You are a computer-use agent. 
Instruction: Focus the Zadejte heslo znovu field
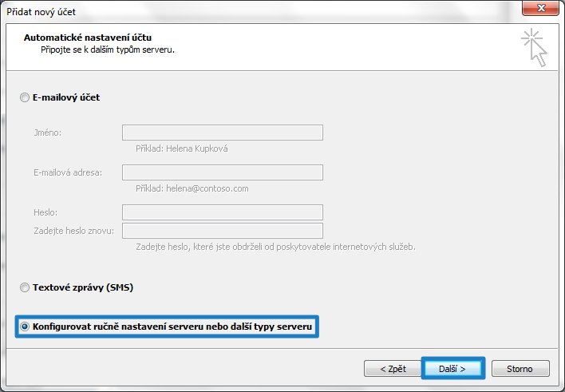coord(222,231)
